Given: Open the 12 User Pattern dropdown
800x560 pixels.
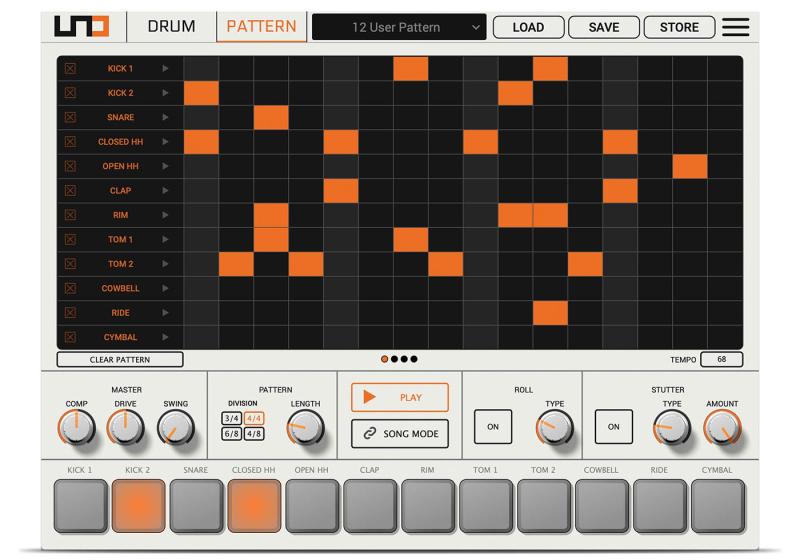Looking at the screenshot, I should 399,27.
